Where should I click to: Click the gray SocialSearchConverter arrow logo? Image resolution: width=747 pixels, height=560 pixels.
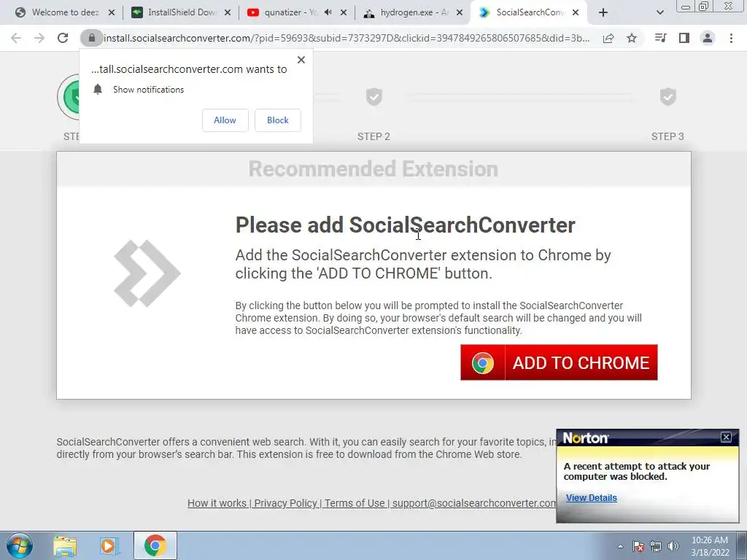(x=147, y=273)
